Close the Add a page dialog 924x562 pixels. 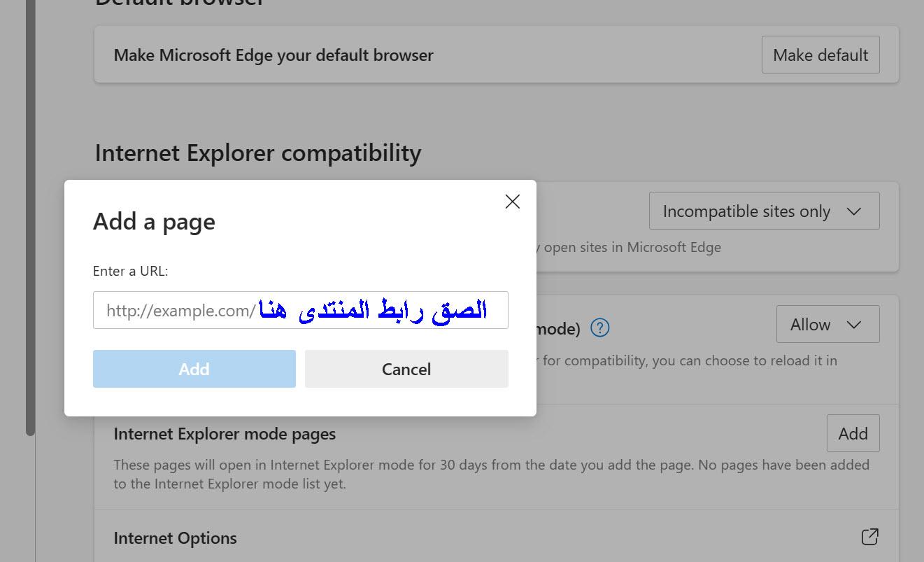point(512,202)
